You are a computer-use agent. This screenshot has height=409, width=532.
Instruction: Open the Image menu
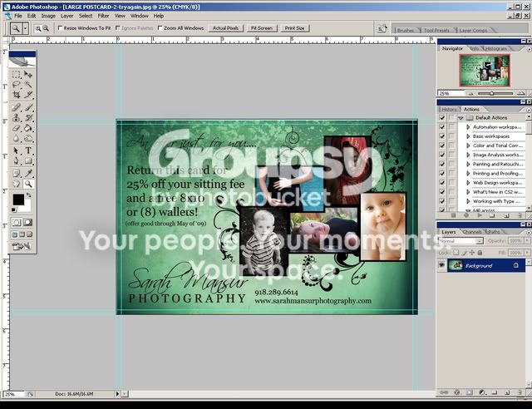pyautogui.click(x=48, y=16)
